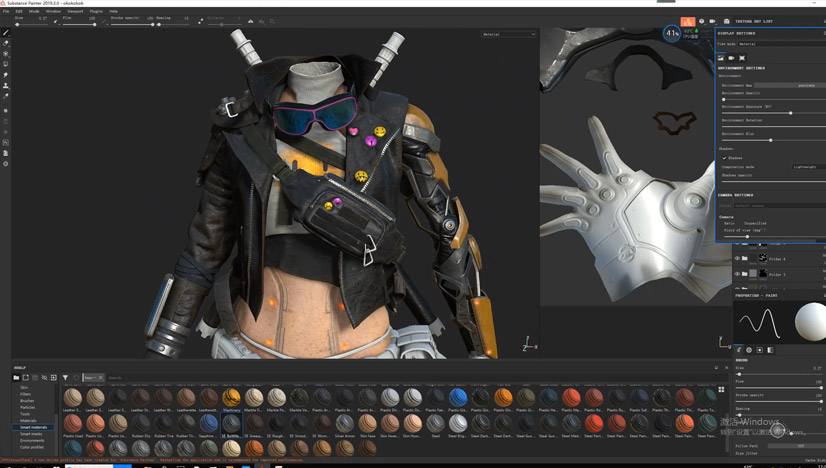Click the third icon under the stroke preview
The image size is (826, 468).
[x=760, y=350]
